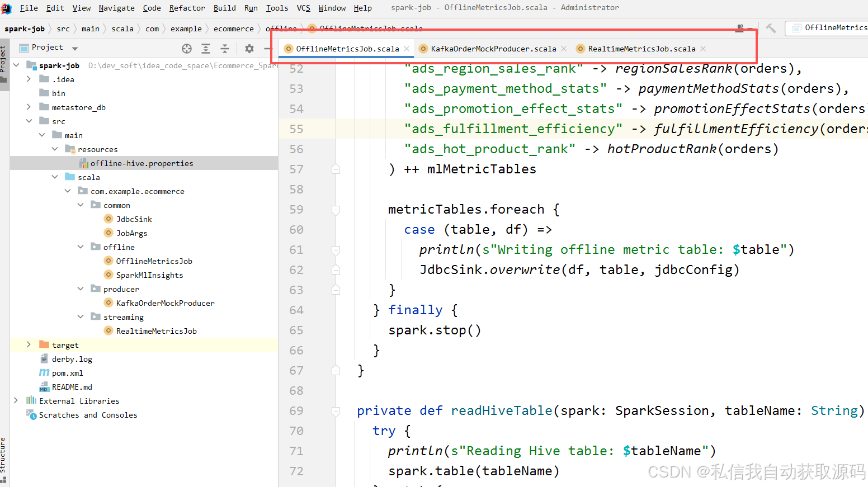Open SparkMlInsights in project tree
868x487 pixels.
[149, 275]
